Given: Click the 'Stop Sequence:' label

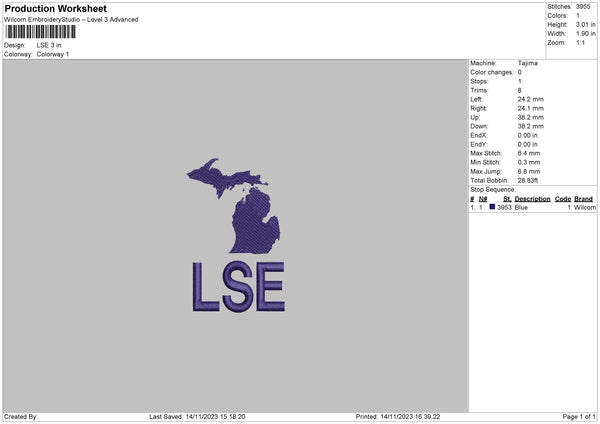Looking at the screenshot, I should tap(493, 190).
